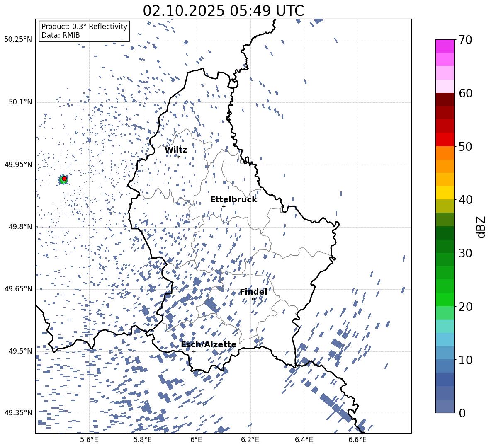The width and height of the screenshot is (491, 448).
Task: Click the Wiltz station cross marker
Action: coord(178,157)
